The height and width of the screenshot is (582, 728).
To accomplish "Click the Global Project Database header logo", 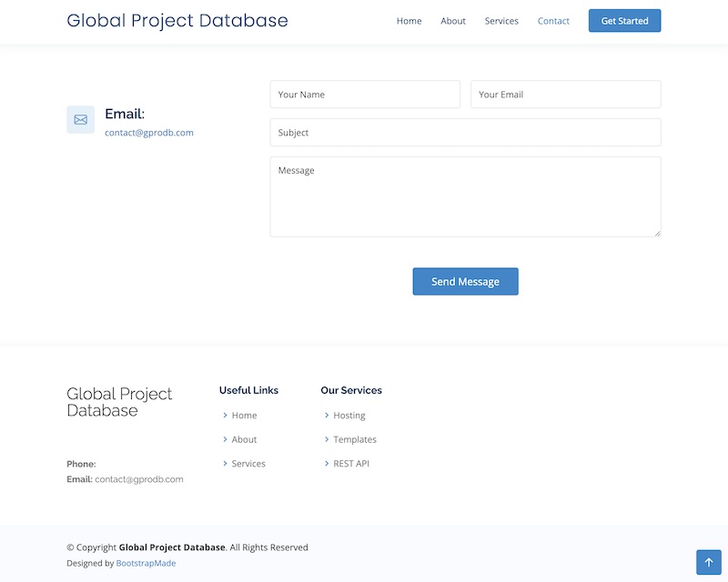I will [177, 21].
